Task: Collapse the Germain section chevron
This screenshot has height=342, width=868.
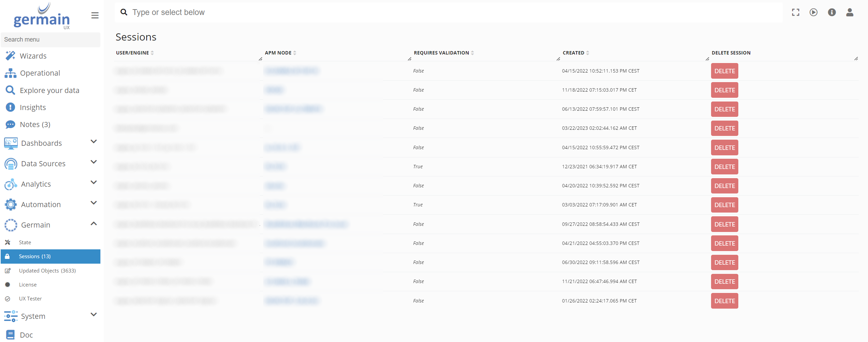Action: [94, 224]
